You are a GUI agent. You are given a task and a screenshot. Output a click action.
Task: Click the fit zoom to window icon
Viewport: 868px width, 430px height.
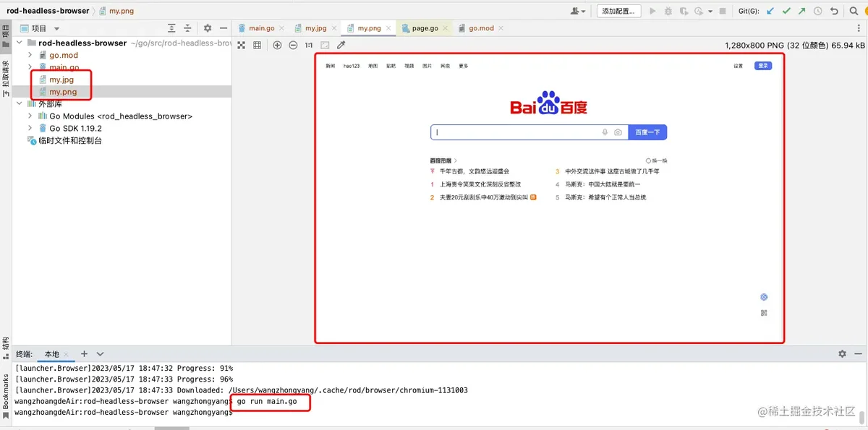[325, 45]
